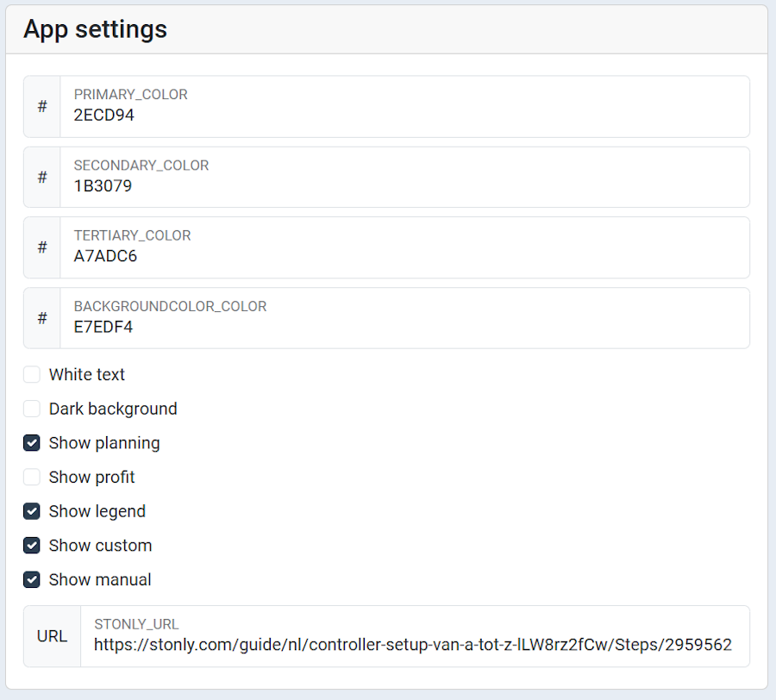
Task: Click the App settings header title
Action: click(x=96, y=29)
